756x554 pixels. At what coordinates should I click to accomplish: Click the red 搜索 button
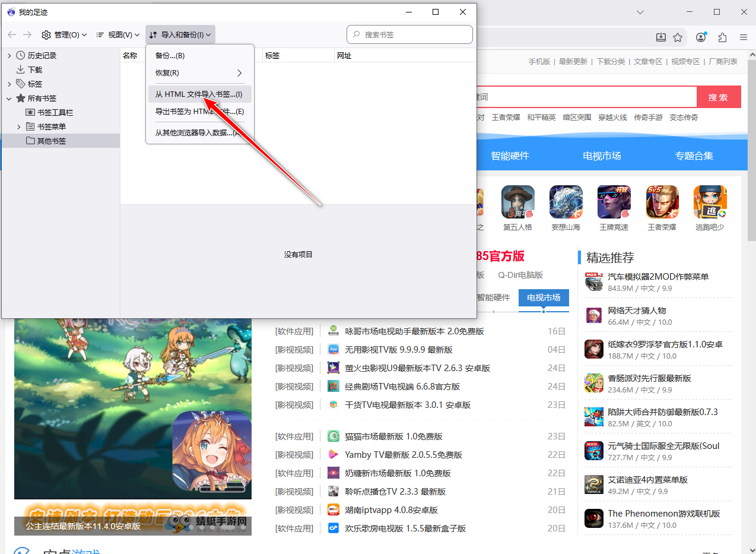[719, 97]
